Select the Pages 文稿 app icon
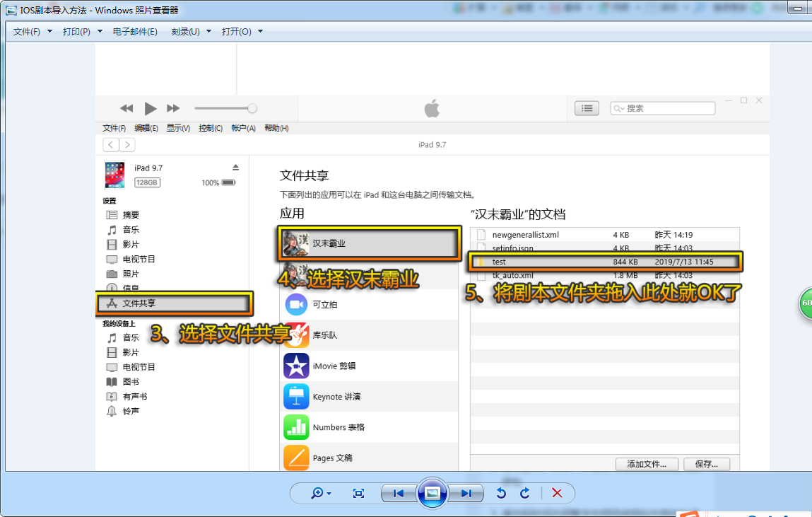The height and width of the screenshot is (517, 812). [296, 458]
